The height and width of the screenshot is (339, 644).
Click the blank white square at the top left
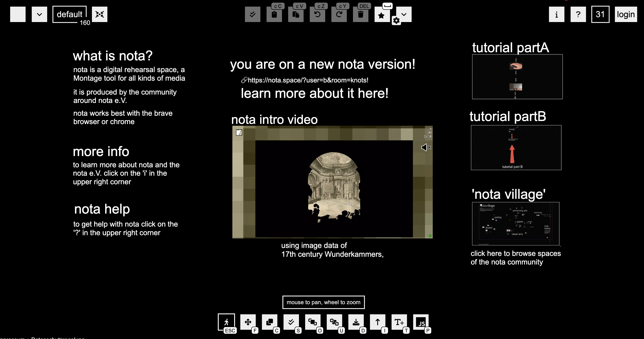(x=18, y=14)
